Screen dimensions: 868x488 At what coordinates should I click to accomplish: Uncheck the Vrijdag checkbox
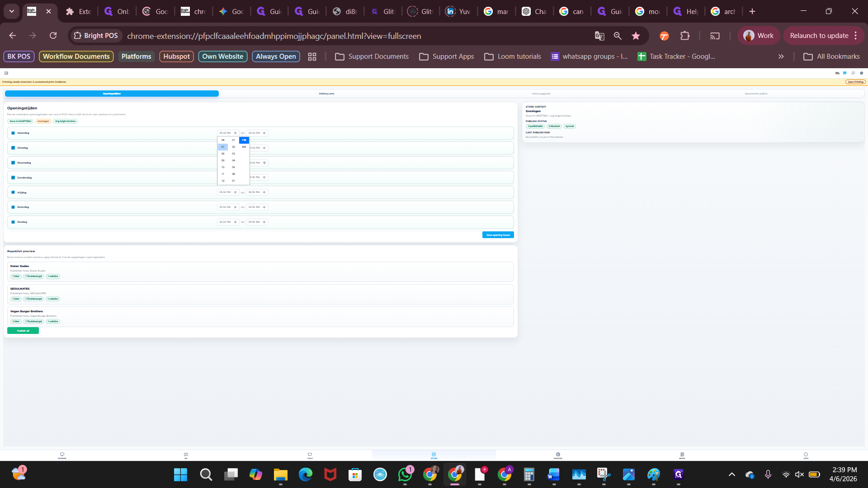coord(13,192)
